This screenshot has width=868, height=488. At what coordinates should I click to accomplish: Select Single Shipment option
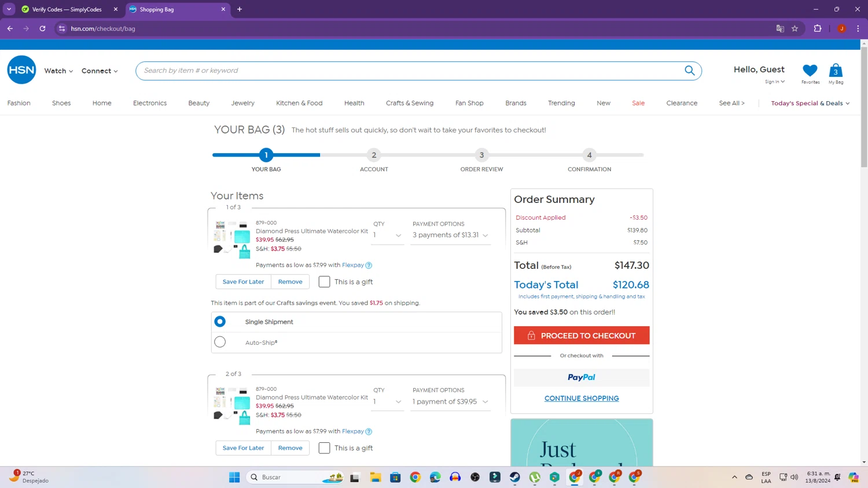(220, 321)
